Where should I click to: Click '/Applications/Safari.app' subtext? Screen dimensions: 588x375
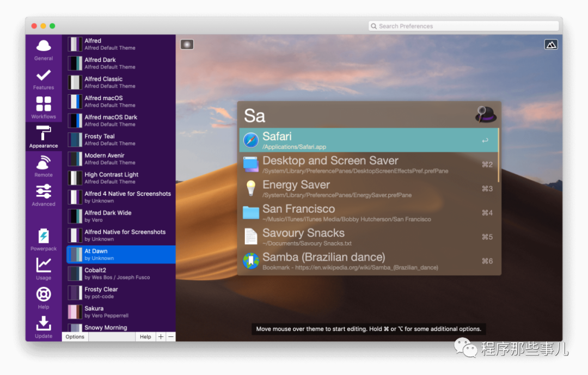tap(295, 147)
